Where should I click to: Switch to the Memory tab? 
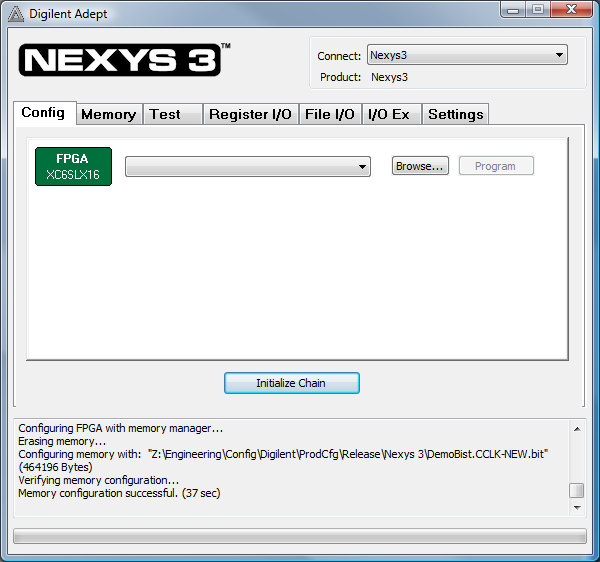click(x=109, y=114)
